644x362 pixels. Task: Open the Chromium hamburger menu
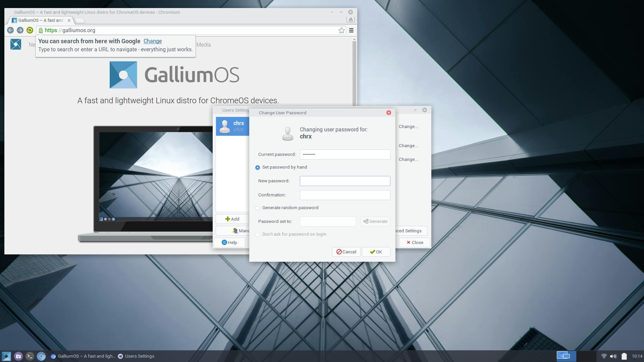pyautogui.click(x=351, y=31)
